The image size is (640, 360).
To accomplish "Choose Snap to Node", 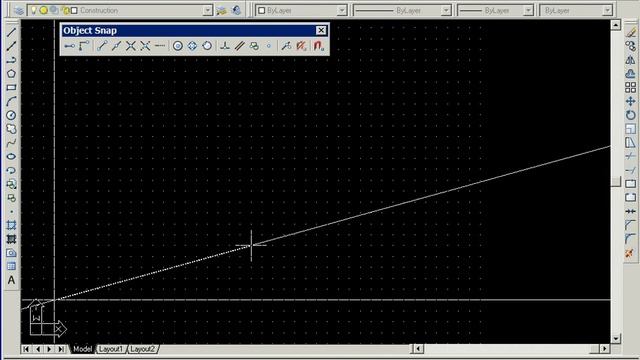I will [269, 46].
